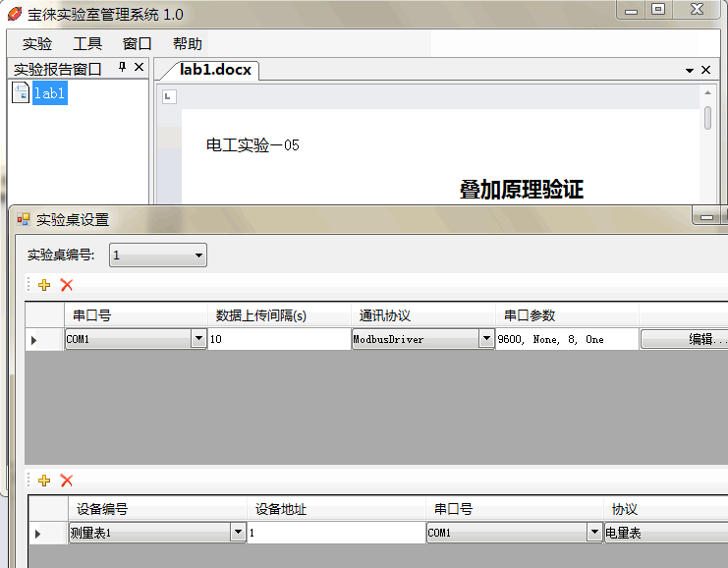Image resolution: width=728 pixels, height=568 pixels.
Task: Open the 帮助 menu
Action: pyautogui.click(x=187, y=43)
